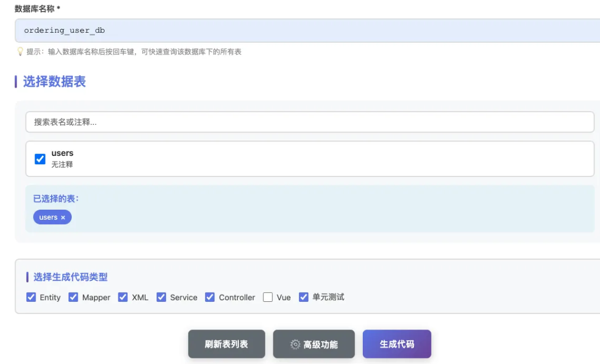
Task: Select the users entry showing 无注释
Action: click(x=62, y=158)
